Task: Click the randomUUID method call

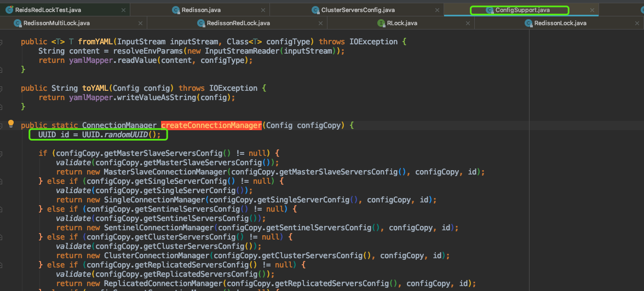Action: click(127, 135)
